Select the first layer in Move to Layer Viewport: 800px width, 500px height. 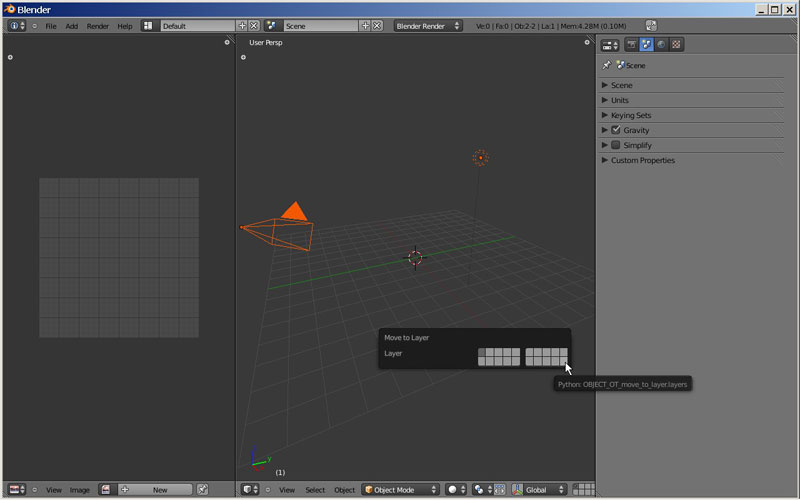[482, 351]
